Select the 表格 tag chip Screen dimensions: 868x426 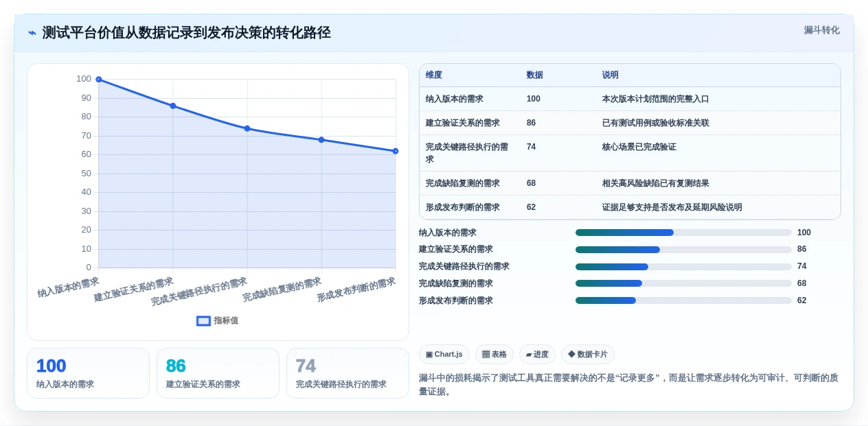(494, 354)
